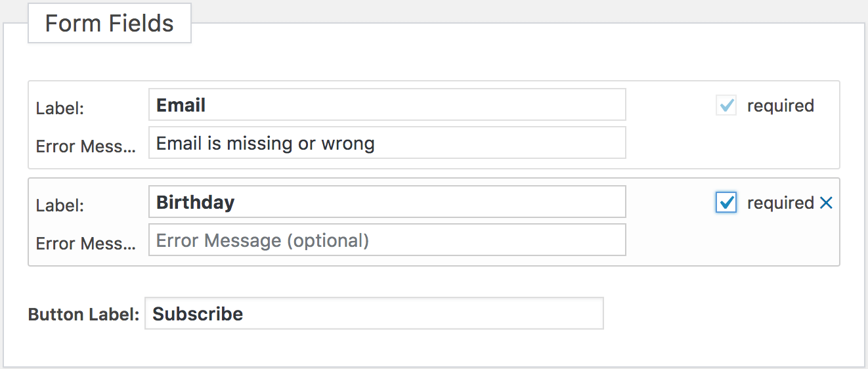Click 'Error Mess...' caption in the Email row
Viewport: 868px width, 369px height.
pyautogui.click(x=86, y=146)
